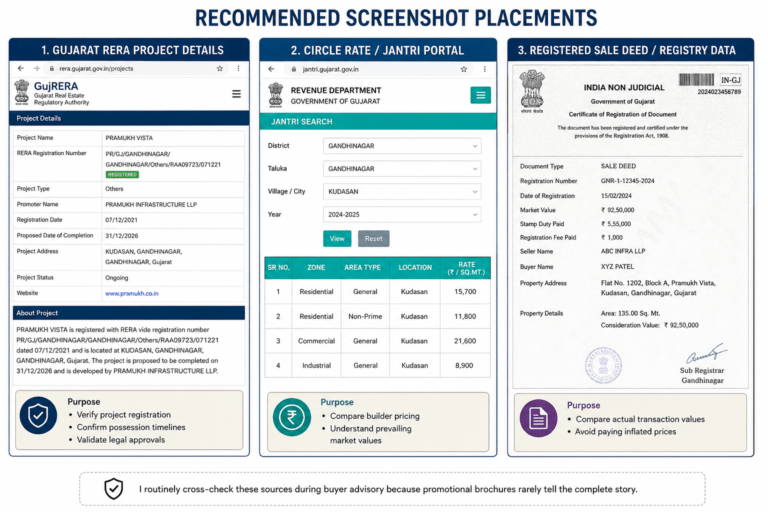Click SR NO. column header
This screenshot has width=768, height=512.
[x=278, y=268]
